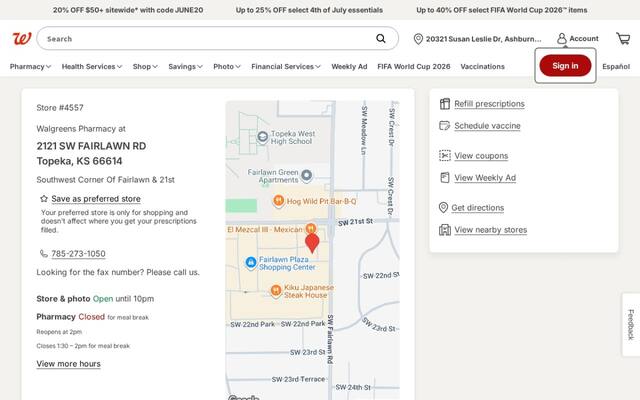Click View Weekly Ad link in side panel
The image size is (640, 400).
click(x=485, y=178)
